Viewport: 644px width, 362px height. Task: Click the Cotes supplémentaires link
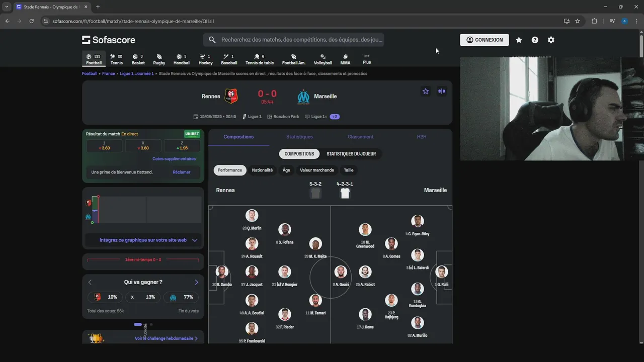tap(174, 159)
